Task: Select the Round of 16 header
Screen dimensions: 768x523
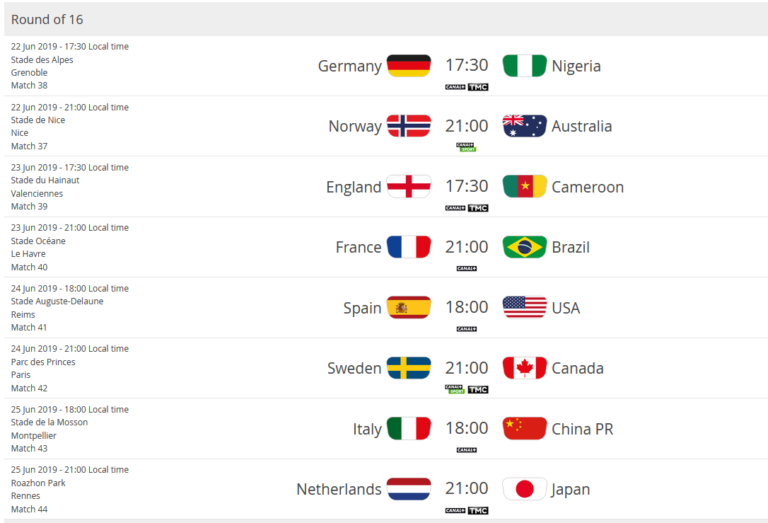Action: click(47, 20)
